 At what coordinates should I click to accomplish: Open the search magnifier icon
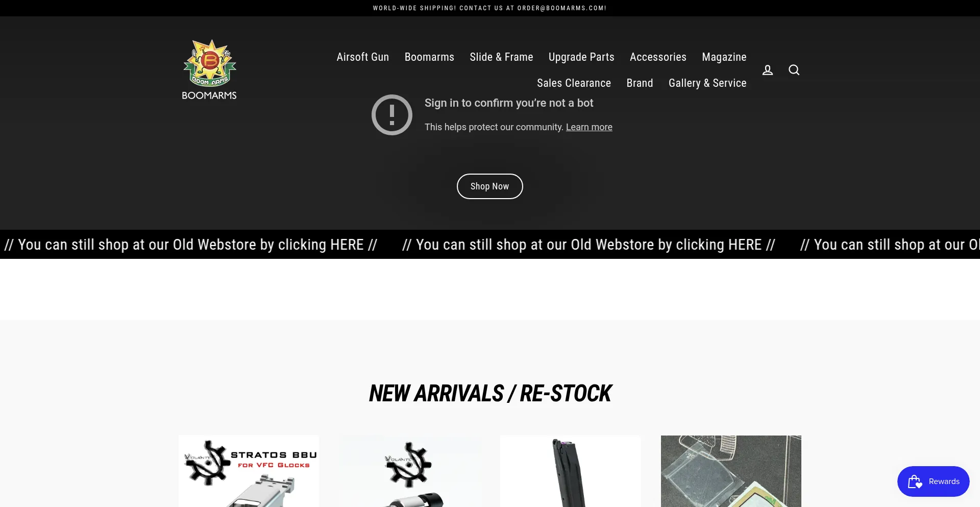[x=794, y=70]
